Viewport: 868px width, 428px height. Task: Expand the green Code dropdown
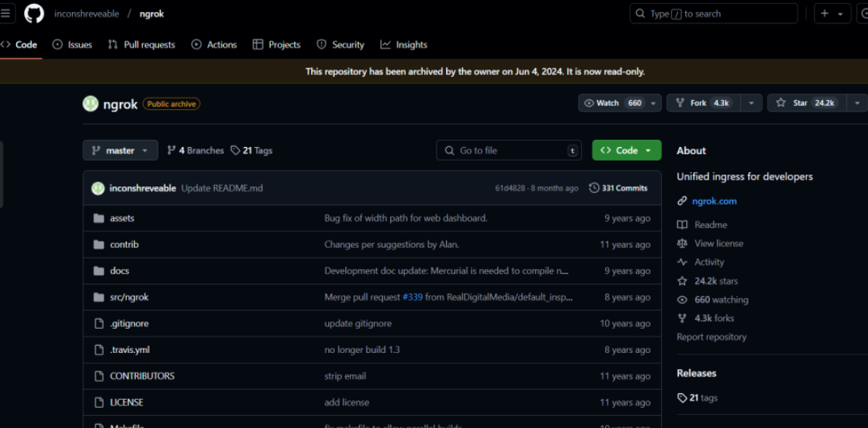coord(626,150)
